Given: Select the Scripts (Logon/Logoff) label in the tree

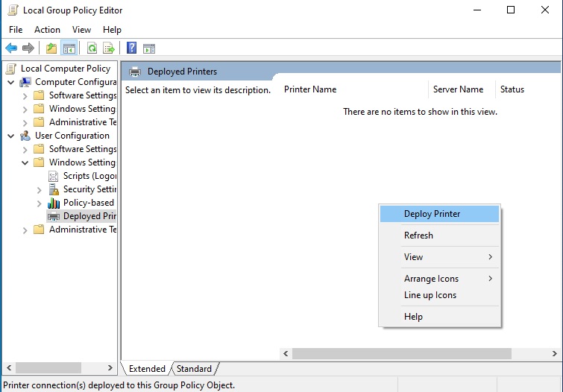Looking at the screenshot, I should pyautogui.click(x=89, y=176).
